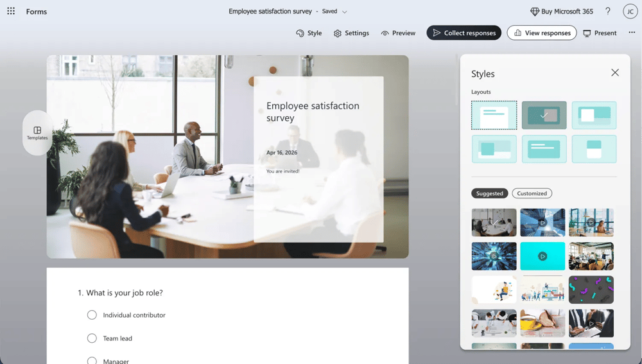Open the Help question mark
Image resolution: width=642 pixels, height=364 pixels.
coord(608,12)
